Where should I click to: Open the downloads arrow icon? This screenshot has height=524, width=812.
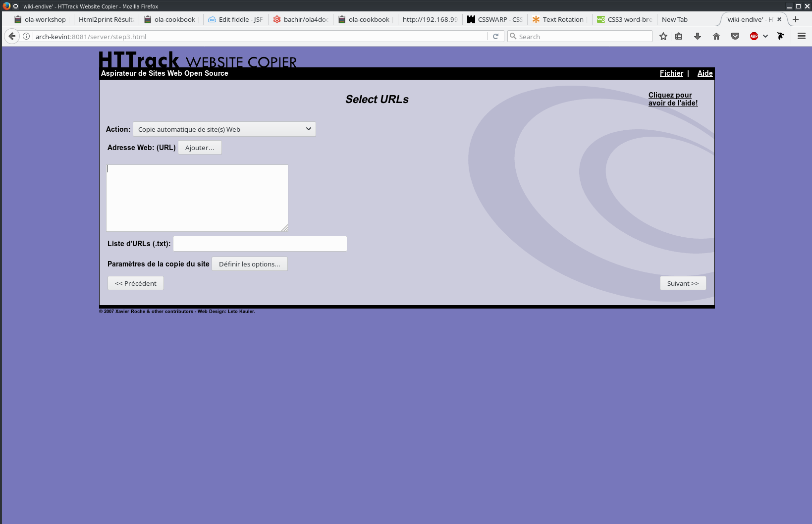click(x=698, y=36)
